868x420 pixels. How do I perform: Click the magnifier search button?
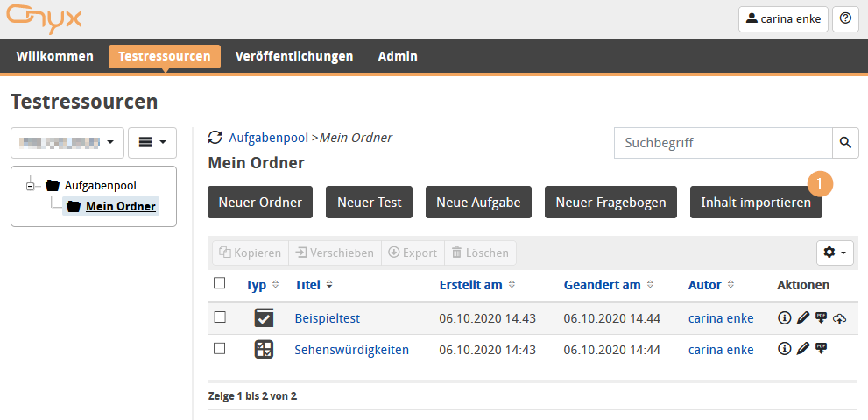pos(845,142)
